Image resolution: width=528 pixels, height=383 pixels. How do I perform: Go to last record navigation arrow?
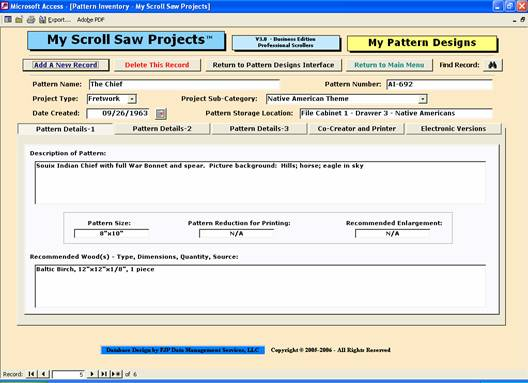104,374
